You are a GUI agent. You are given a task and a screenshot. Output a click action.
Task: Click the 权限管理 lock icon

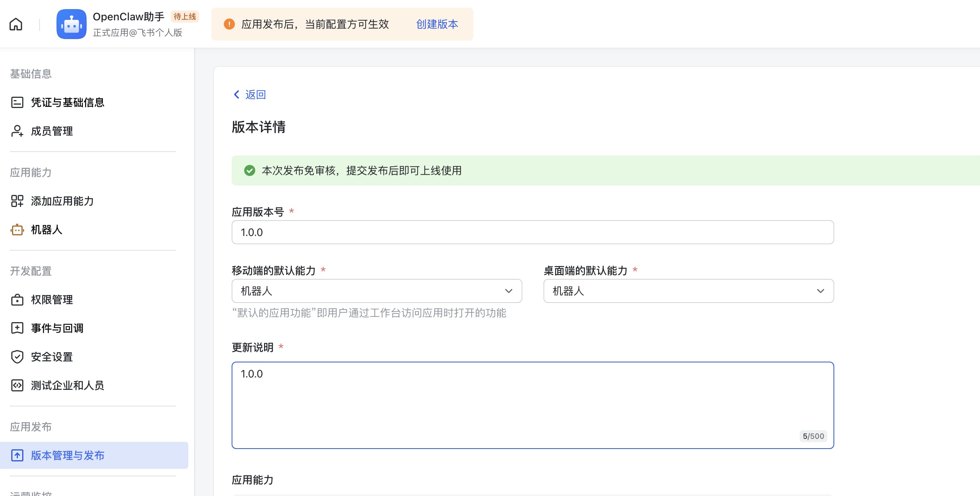click(x=17, y=300)
